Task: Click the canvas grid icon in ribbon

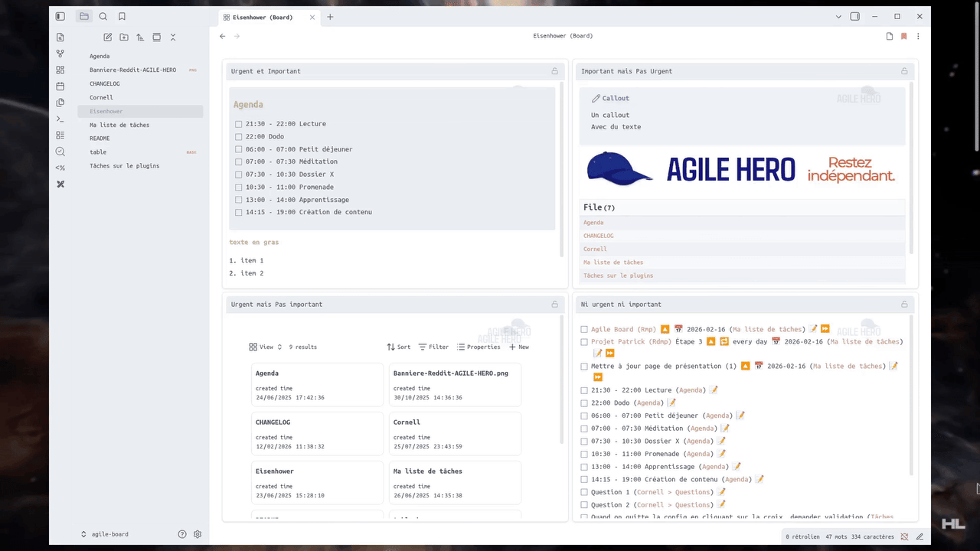Action: tap(60, 70)
